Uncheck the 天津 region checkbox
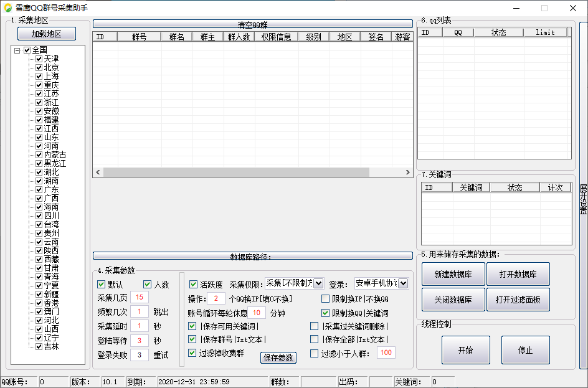588x388 pixels. click(x=39, y=59)
